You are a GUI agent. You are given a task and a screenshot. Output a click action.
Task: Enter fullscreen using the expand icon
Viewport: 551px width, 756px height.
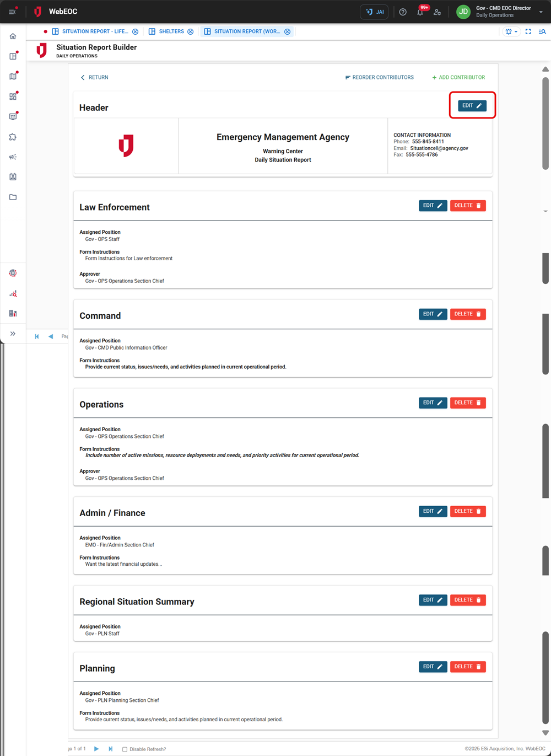click(x=528, y=31)
